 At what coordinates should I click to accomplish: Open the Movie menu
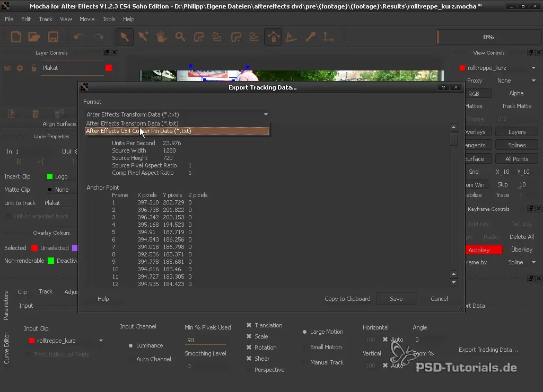pos(87,19)
